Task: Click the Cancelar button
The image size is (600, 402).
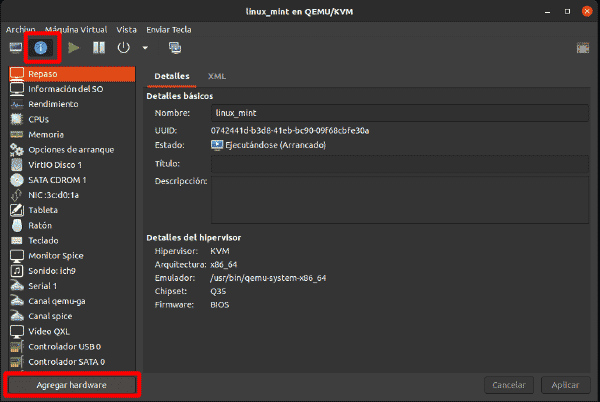Action: coord(509,385)
